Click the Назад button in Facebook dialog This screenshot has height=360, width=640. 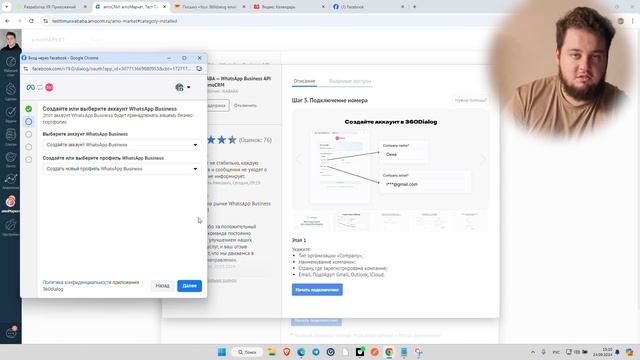click(x=162, y=286)
